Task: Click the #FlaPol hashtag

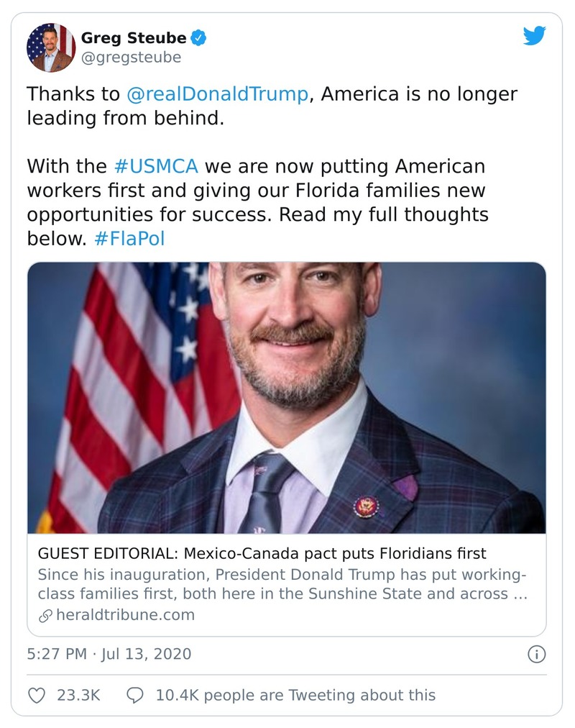Action: [129, 239]
